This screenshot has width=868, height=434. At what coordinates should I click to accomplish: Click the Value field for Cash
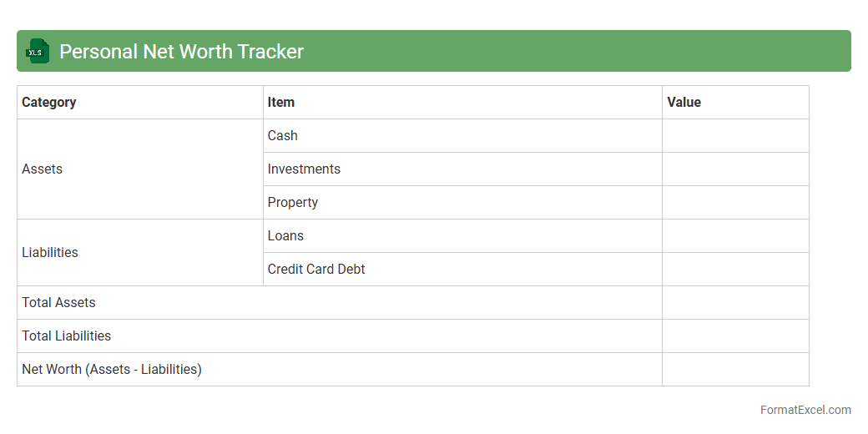tap(734, 135)
